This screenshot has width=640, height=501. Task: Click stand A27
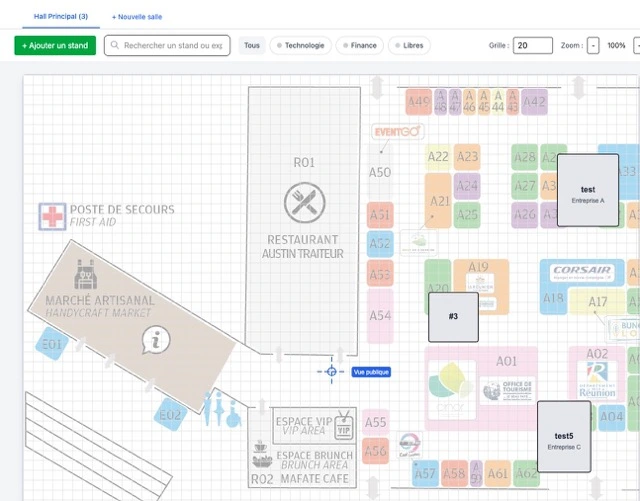524,186
